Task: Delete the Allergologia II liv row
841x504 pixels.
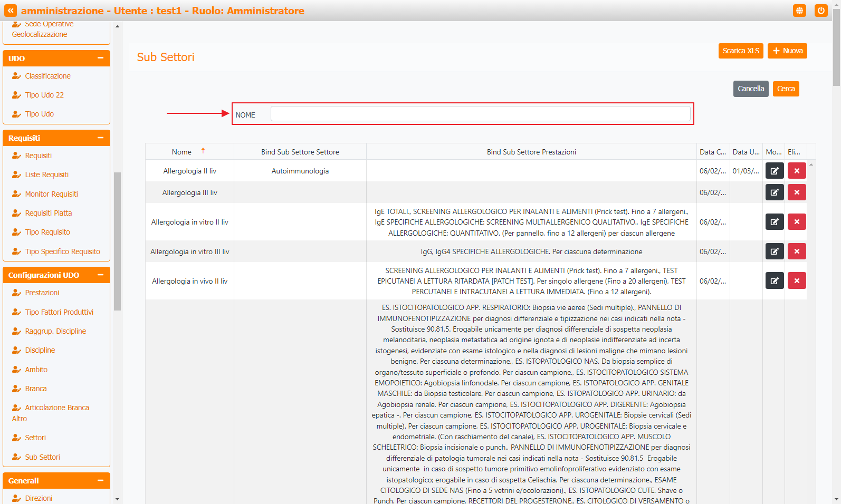Action: (796, 171)
